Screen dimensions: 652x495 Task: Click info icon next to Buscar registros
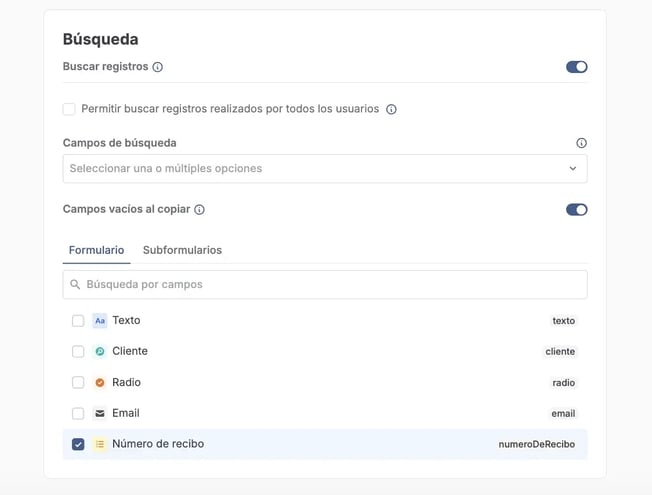click(158, 67)
